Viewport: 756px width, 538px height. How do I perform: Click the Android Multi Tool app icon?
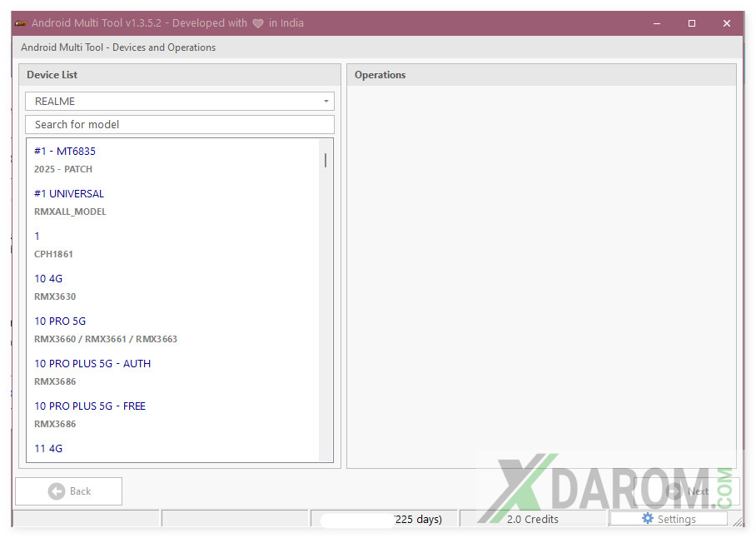coord(21,23)
